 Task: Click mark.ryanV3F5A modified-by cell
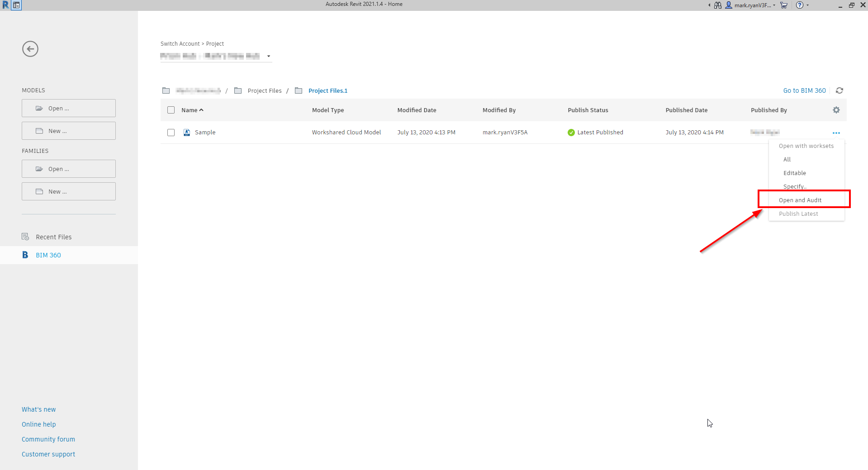click(505, 132)
